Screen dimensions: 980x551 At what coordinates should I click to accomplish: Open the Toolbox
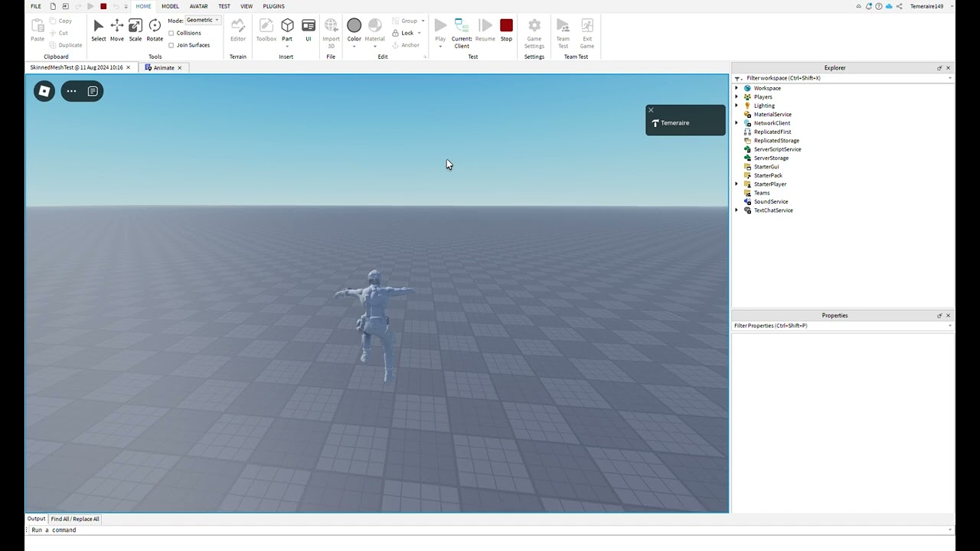266,31
